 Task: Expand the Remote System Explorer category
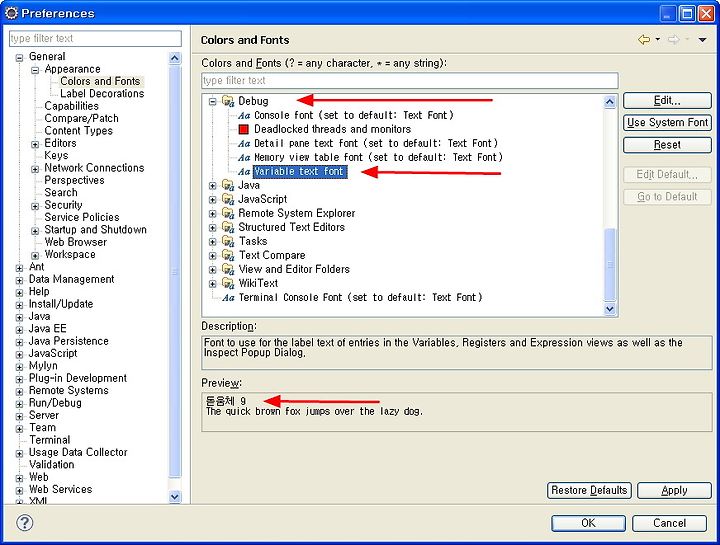click(x=212, y=214)
